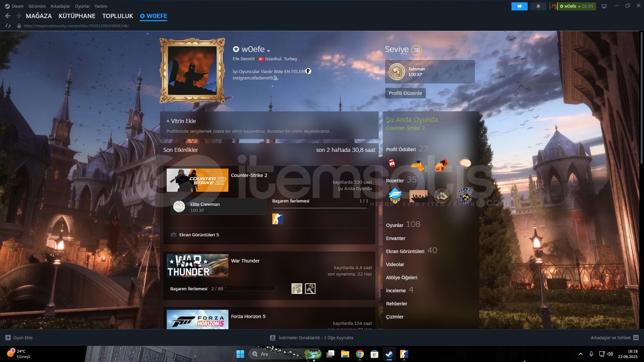Open the Oyunlar menu
This screenshot has height=362, width=644.
pyautogui.click(x=82, y=6)
